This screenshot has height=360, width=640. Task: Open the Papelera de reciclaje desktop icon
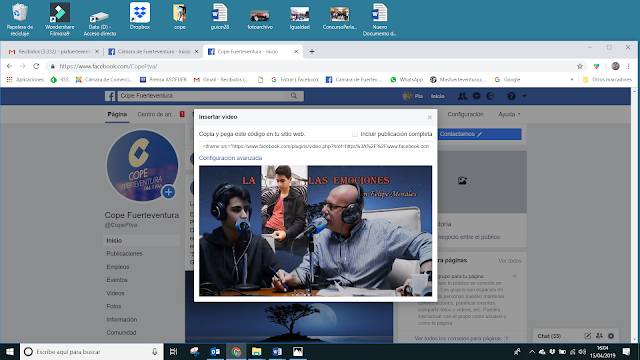20,19
